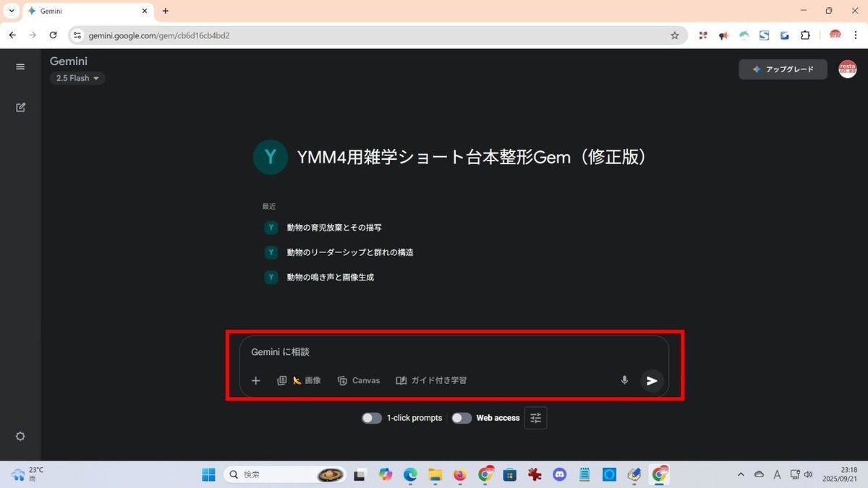Click the send message arrow button
Image resolution: width=868 pixels, height=488 pixels.
650,380
